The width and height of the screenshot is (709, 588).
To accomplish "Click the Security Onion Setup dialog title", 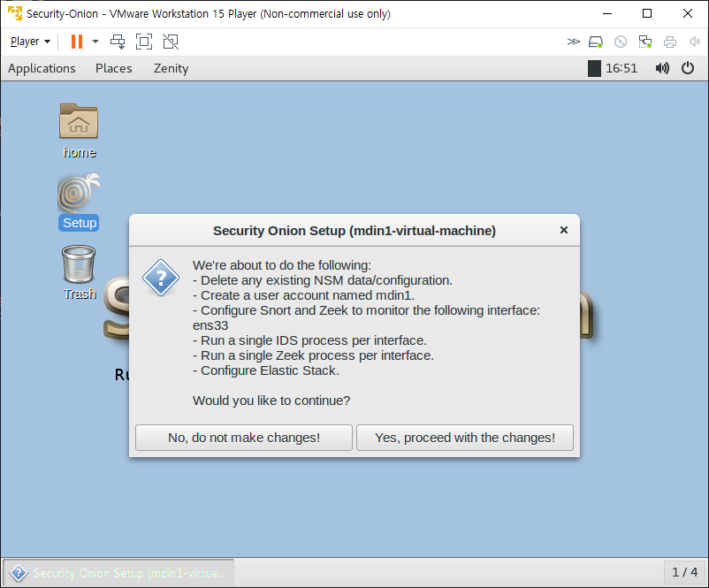I will pos(354,231).
